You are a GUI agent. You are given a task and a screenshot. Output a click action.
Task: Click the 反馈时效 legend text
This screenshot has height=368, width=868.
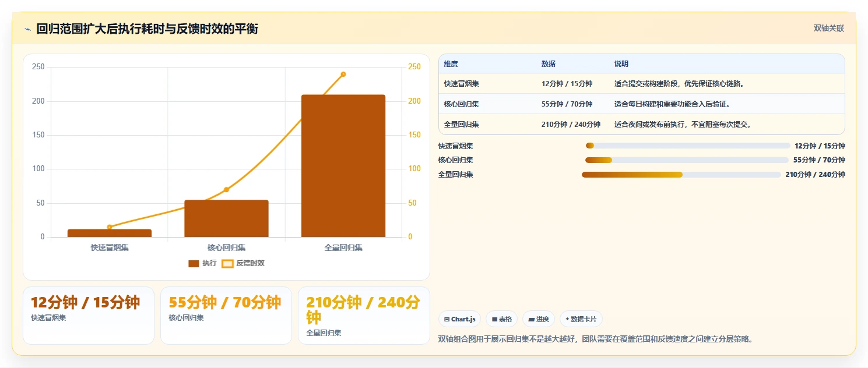[250, 264]
